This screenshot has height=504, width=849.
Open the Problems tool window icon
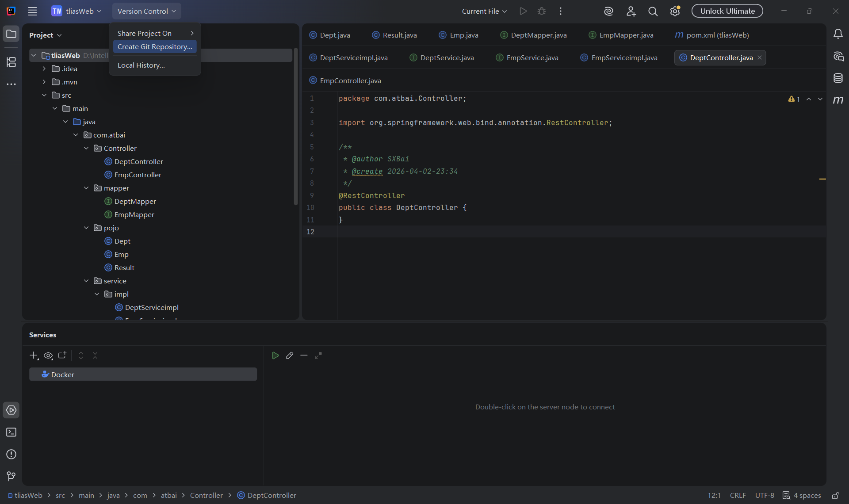pos(11,454)
